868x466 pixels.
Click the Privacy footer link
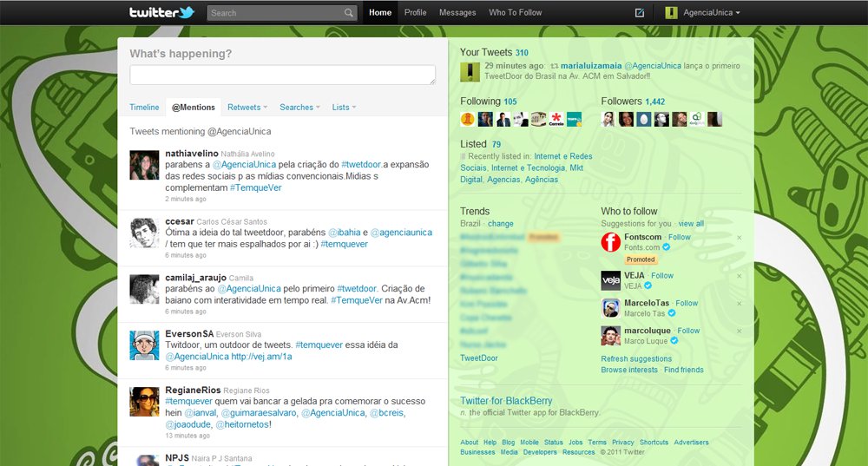pos(622,443)
